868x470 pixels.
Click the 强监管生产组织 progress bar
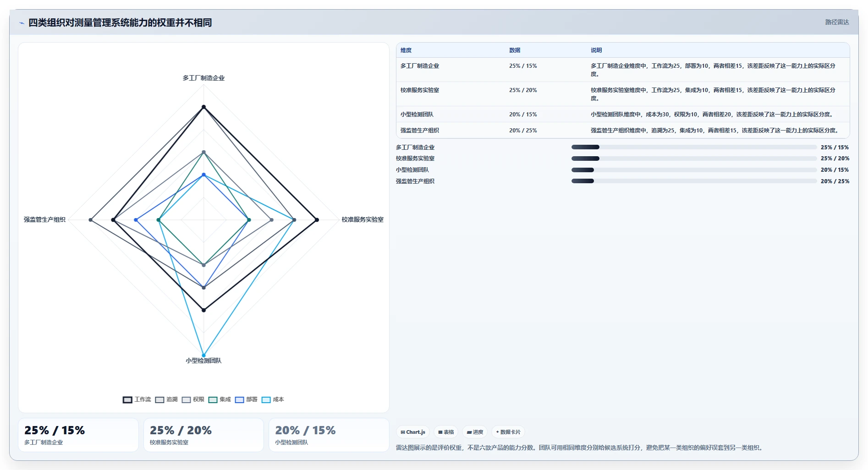pos(694,181)
